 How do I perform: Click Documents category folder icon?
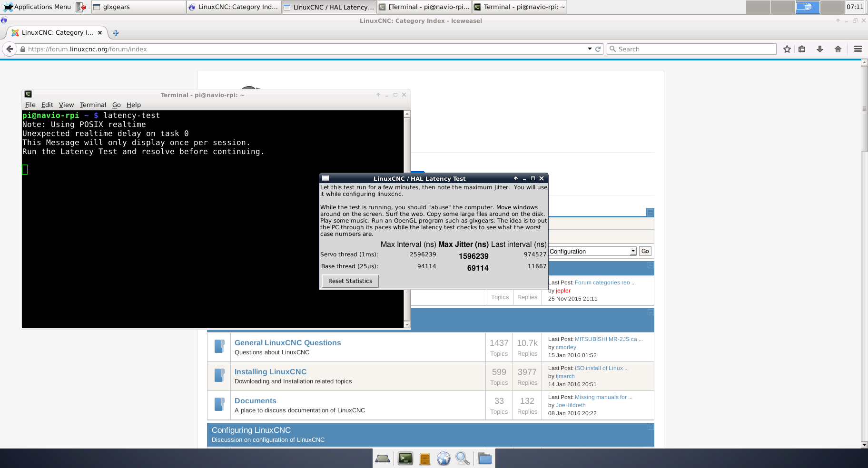[x=219, y=404]
